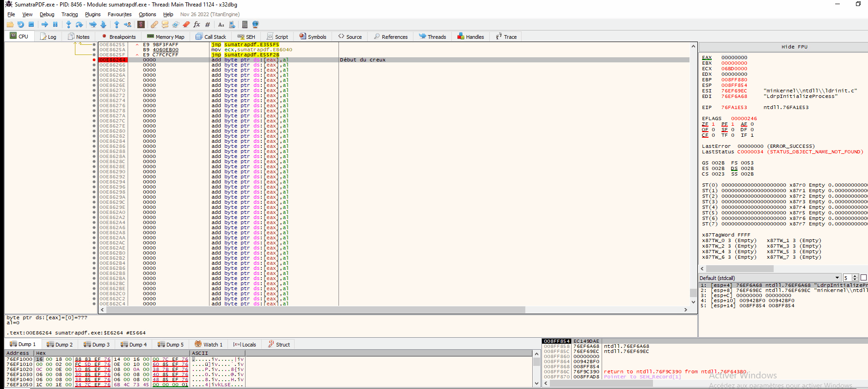Toggle breakpoint bullet at address 00E86280
The width and height of the screenshot is (868, 389).
(94, 131)
